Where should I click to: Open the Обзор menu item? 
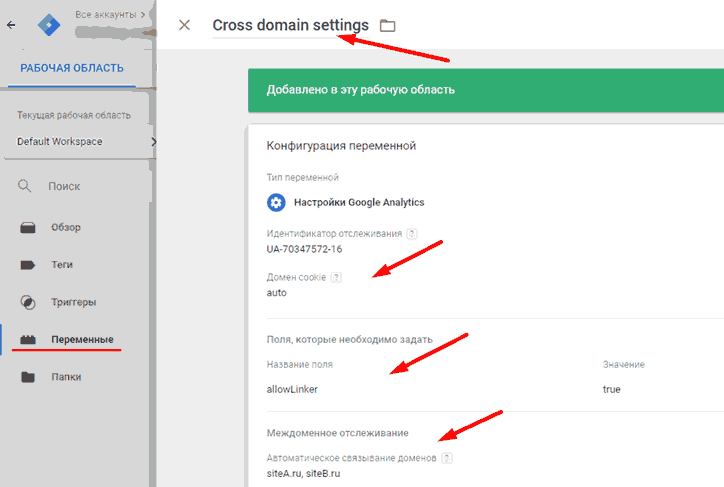[x=66, y=227]
